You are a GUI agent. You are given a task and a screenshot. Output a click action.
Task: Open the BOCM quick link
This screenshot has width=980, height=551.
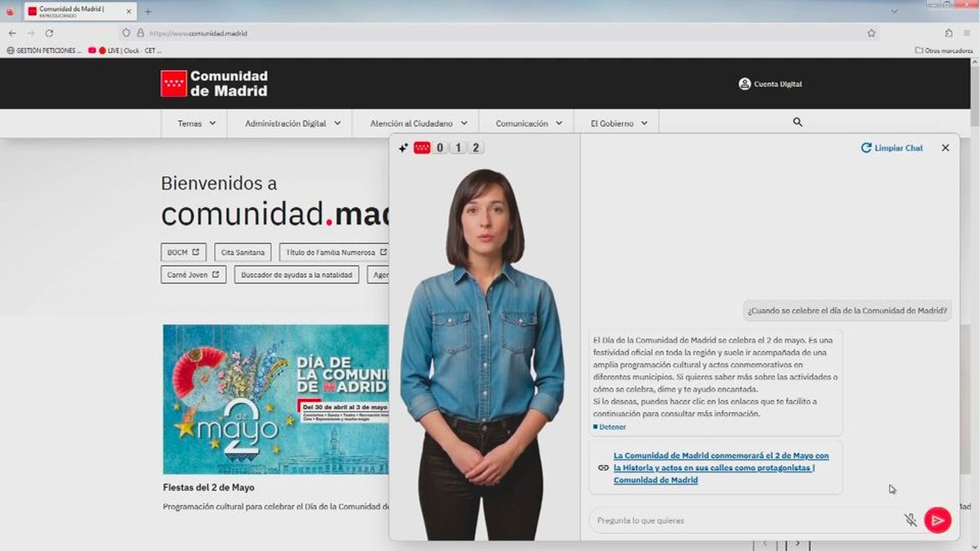click(x=183, y=252)
